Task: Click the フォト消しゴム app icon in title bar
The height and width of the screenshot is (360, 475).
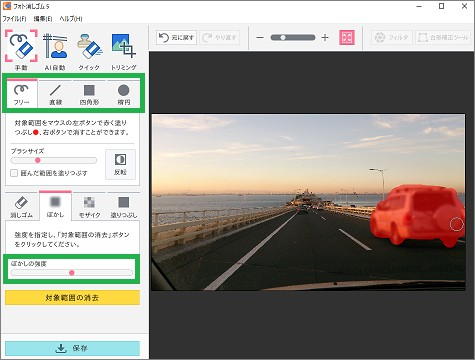Action: click(7, 6)
